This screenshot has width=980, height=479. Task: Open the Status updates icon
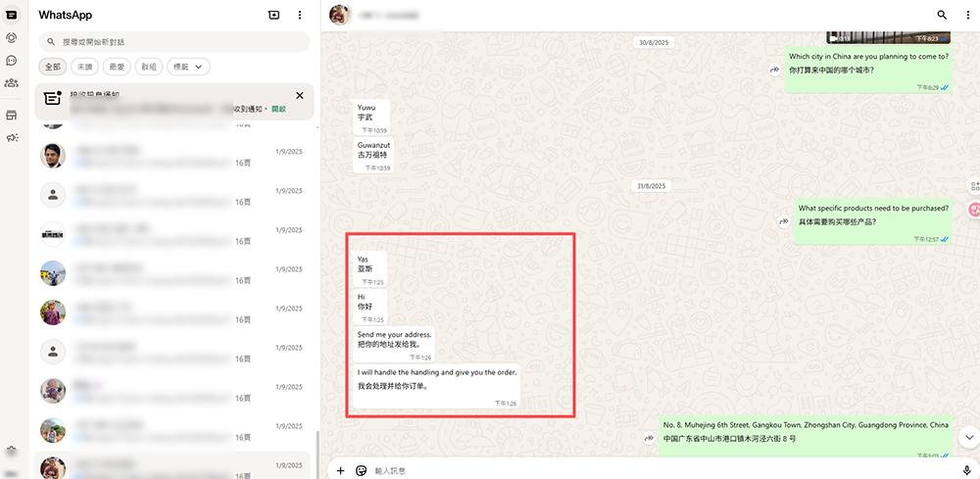coord(11,37)
